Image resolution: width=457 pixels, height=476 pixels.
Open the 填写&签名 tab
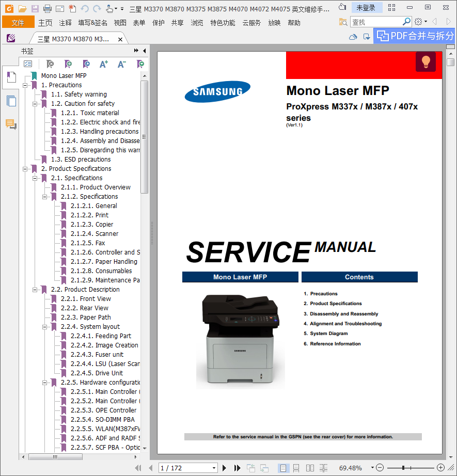tap(92, 23)
